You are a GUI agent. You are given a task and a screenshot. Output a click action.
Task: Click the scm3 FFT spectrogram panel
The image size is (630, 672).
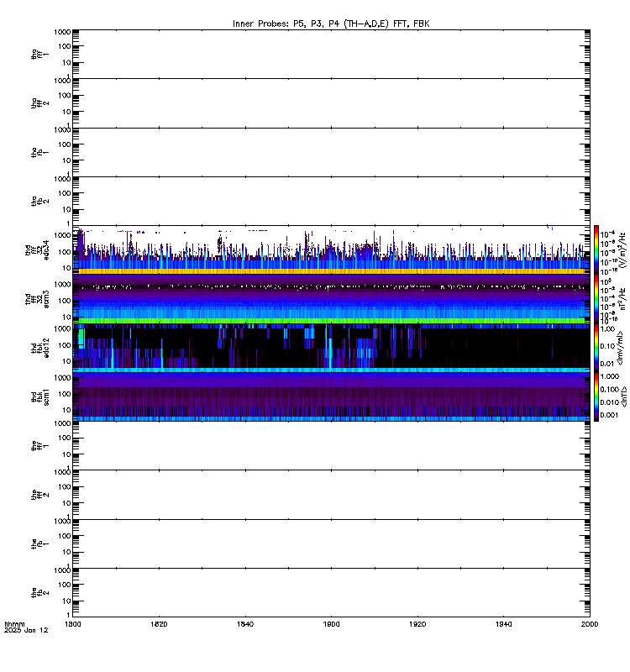tap(331, 299)
